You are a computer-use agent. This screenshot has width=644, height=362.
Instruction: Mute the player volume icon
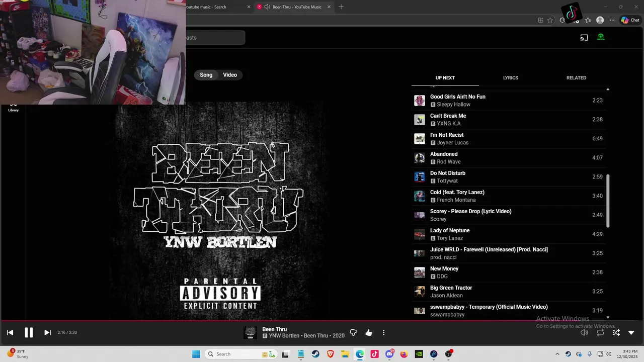tap(584, 332)
